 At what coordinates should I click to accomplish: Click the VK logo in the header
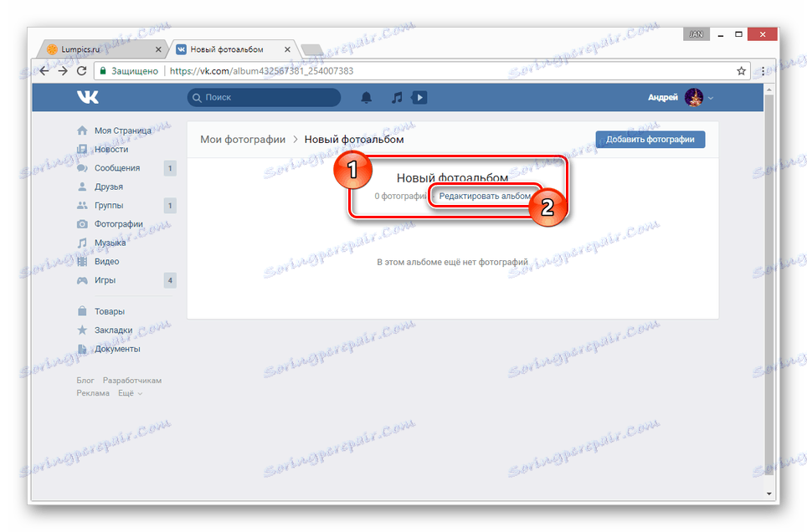coord(88,97)
